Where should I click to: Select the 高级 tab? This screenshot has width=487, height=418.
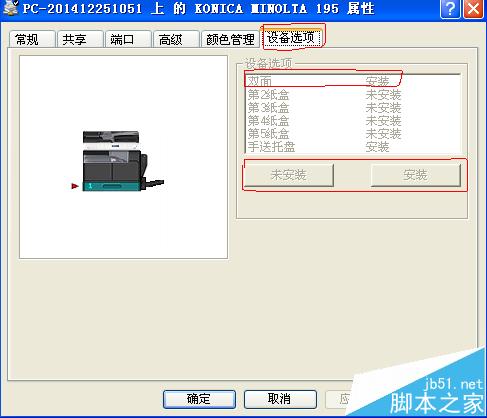pyautogui.click(x=176, y=39)
